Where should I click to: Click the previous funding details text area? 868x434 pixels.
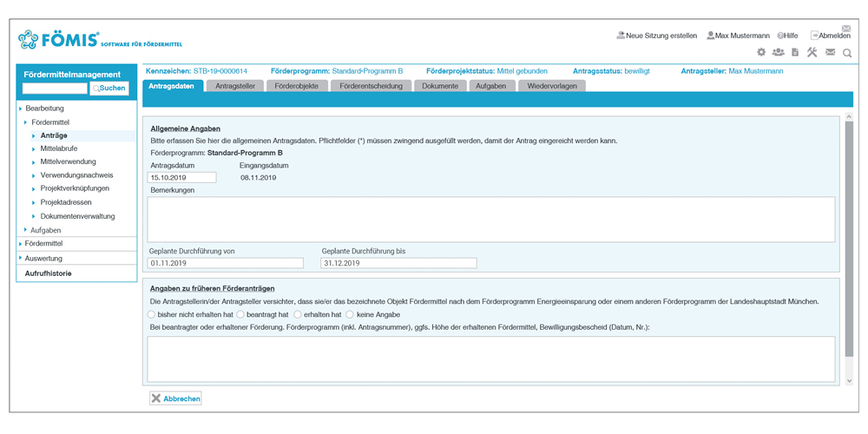[x=491, y=359]
